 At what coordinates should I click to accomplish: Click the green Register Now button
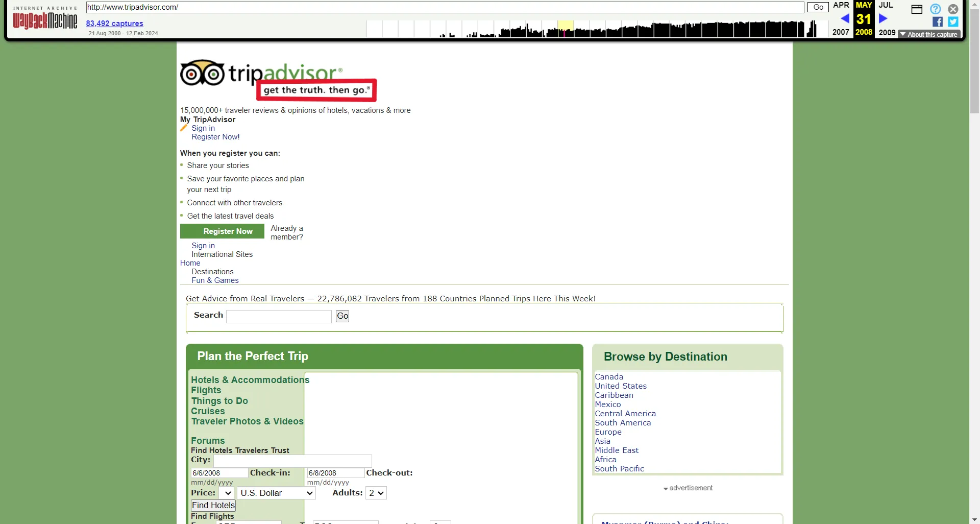[222, 231]
